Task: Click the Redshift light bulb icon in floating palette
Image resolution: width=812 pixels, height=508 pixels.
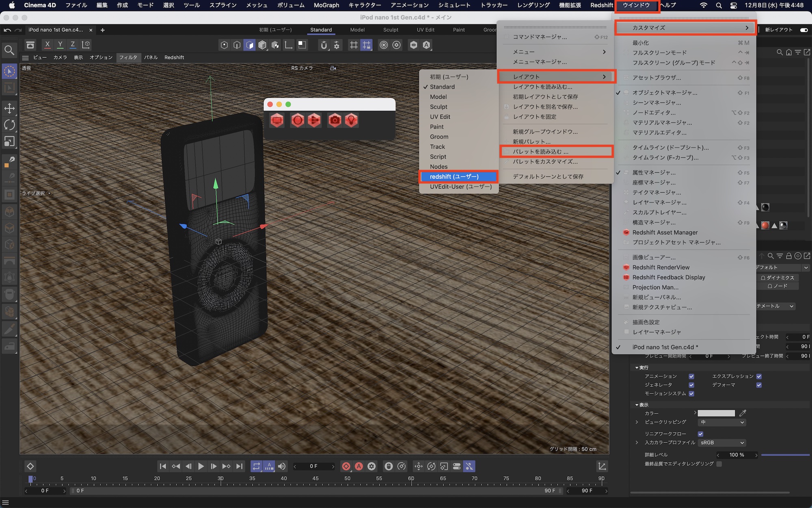Action: pyautogui.click(x=351, y=120)
